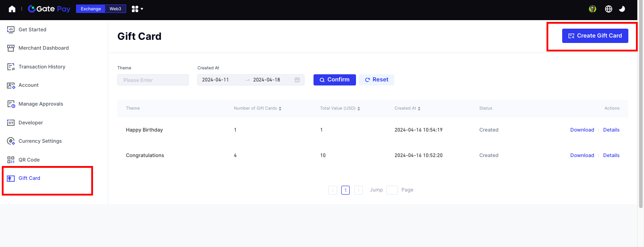Click the Confirm search button

(x=335, y=80)
